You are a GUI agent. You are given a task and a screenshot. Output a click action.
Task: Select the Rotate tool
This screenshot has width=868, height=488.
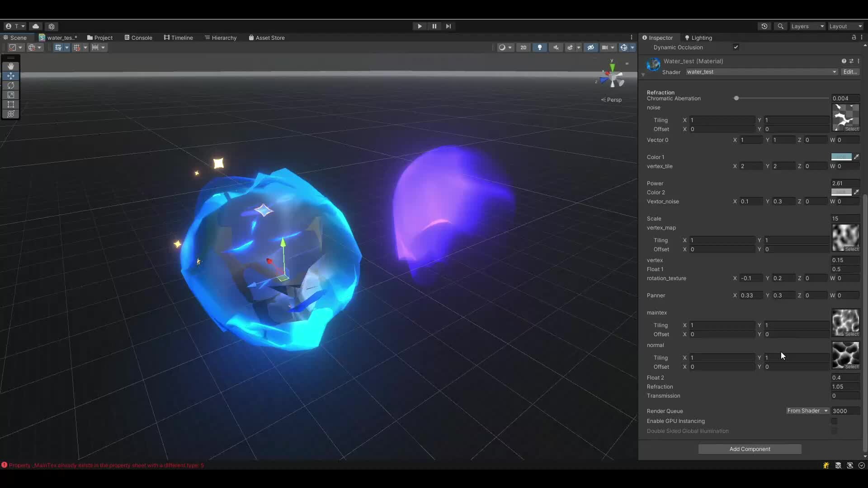[10, 85]
